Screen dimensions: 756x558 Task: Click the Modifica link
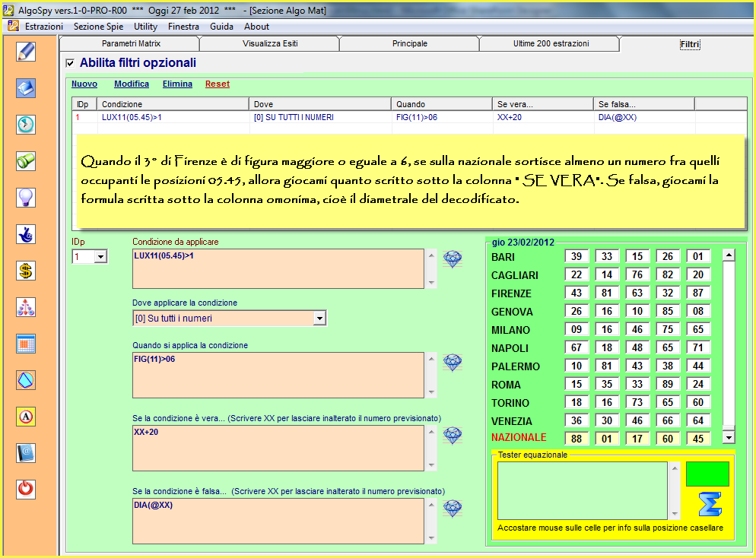pyautogui.click(x=131, y=84)
